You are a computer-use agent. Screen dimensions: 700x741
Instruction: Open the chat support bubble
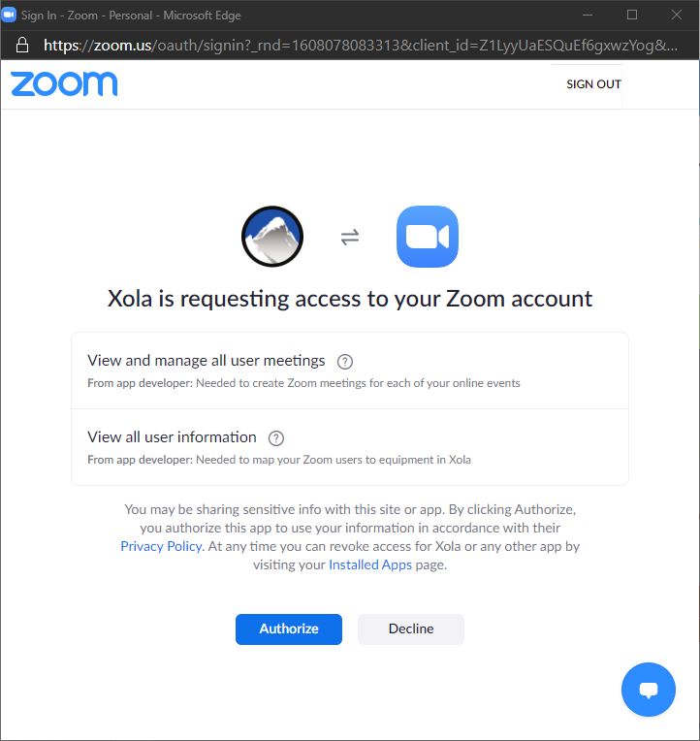tap(649, 690)
